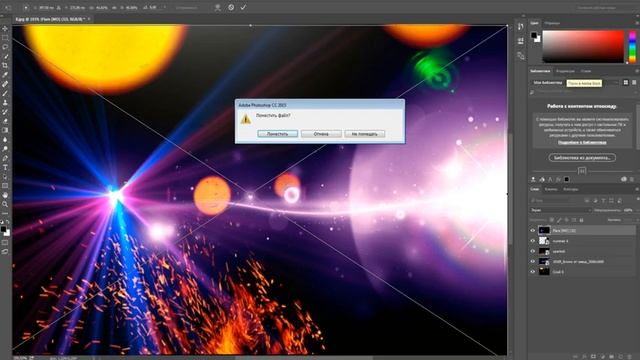Click 'Отмена' in the dialog

click(321, 133)
